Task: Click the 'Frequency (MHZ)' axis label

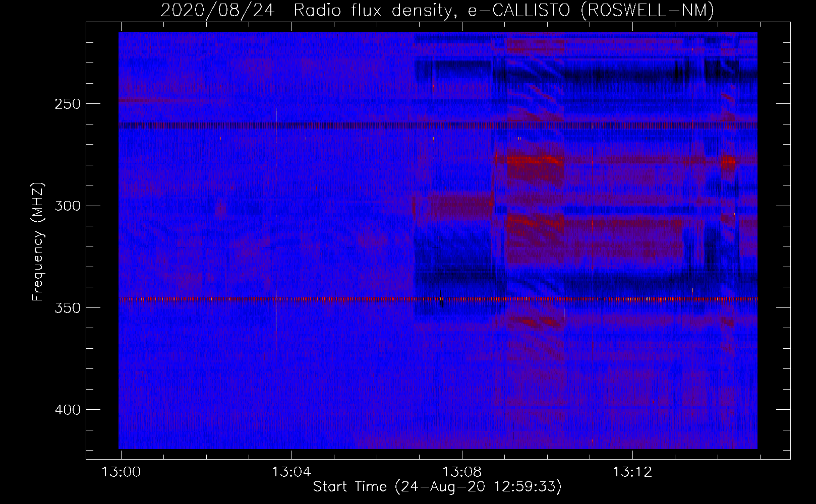Action: click(x=38, y=241)
